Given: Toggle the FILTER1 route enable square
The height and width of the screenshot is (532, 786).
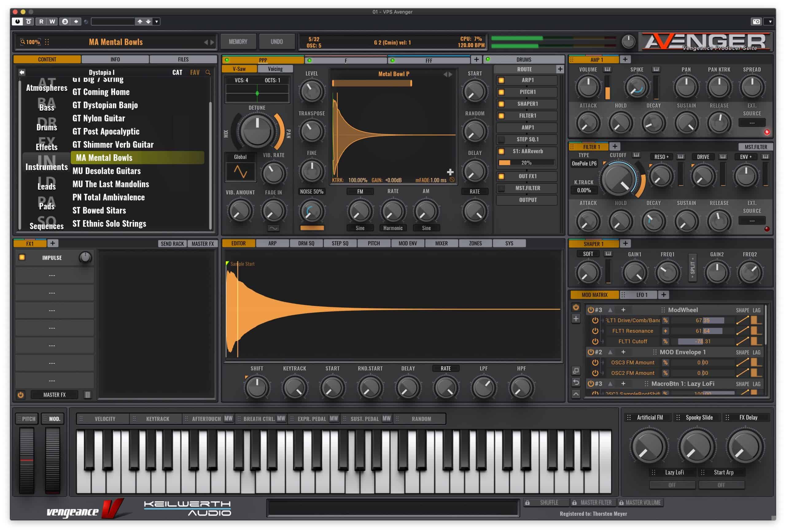Looking at the screenshot, I should (x=501, y=116).
